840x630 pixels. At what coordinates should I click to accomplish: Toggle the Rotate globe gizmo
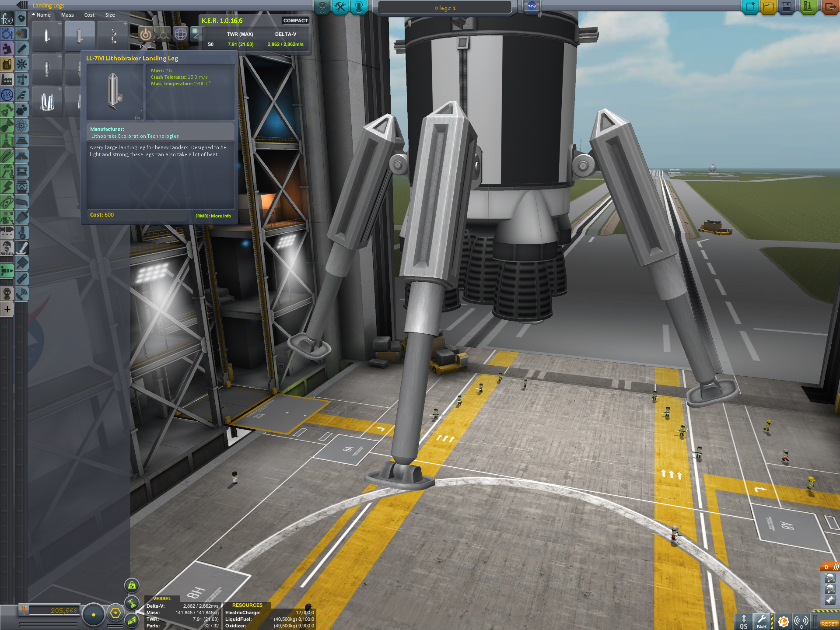click(180, 34)
